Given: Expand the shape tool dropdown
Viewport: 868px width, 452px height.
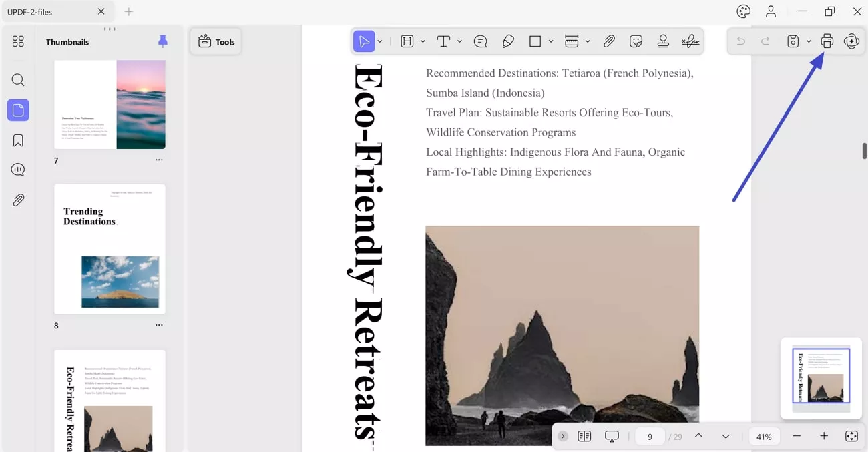Looking at the screenshot, I should tap(551, 41).
